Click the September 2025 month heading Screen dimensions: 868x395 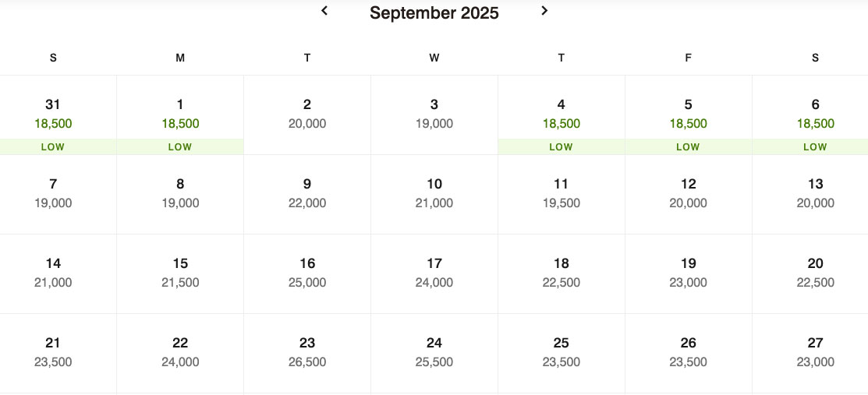(x=434, y=12)
